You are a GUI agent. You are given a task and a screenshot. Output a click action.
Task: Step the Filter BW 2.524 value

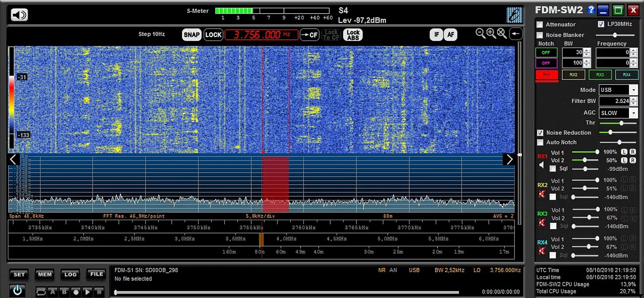[x=633, y=101]
